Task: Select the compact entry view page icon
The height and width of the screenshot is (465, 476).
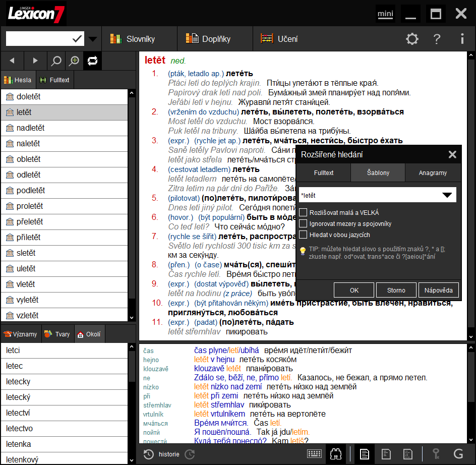Action: (408, 454)
